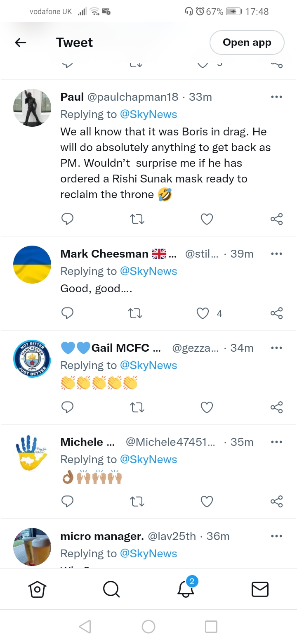View Mark Cheesman's Ukraine flag avatar
This screenshot has width=297, height=644.
click(32, 265)
